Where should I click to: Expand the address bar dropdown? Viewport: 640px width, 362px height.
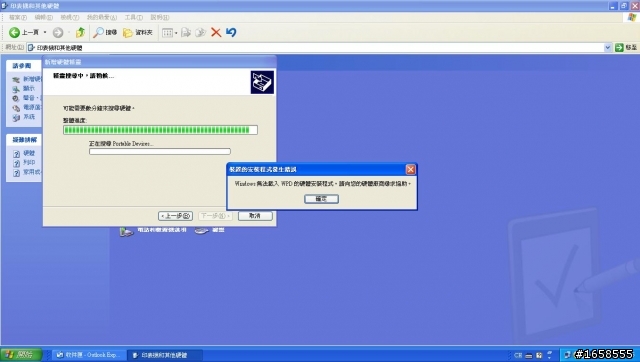pyautogui.click(x=607, y=48)
